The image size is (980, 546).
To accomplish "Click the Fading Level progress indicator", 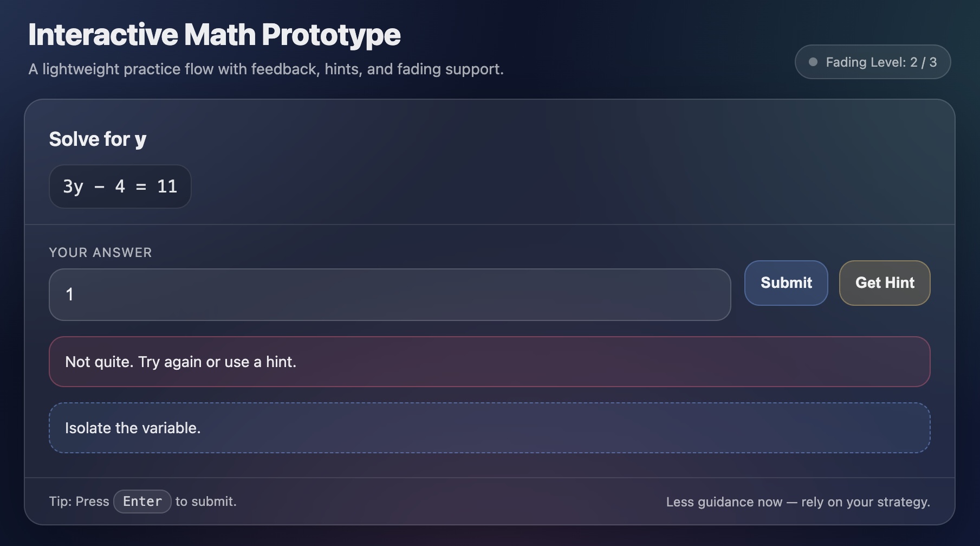I will click(x=872, y=62).
